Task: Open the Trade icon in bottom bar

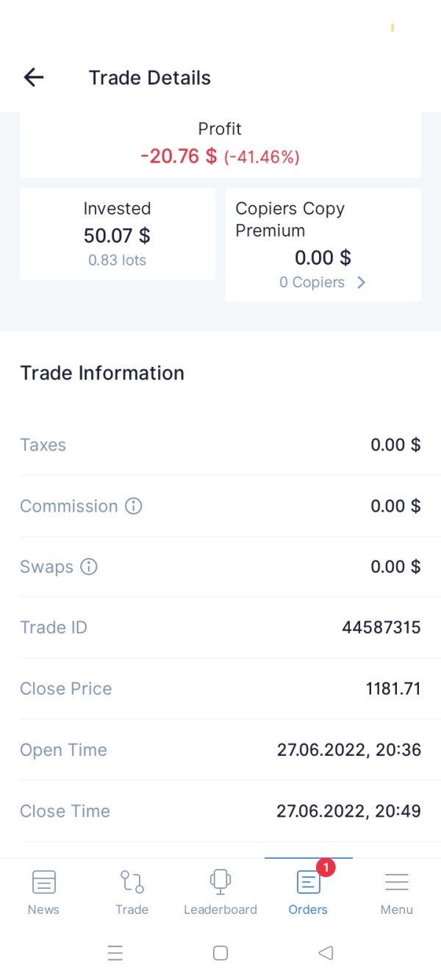Action: pos(132,881)
